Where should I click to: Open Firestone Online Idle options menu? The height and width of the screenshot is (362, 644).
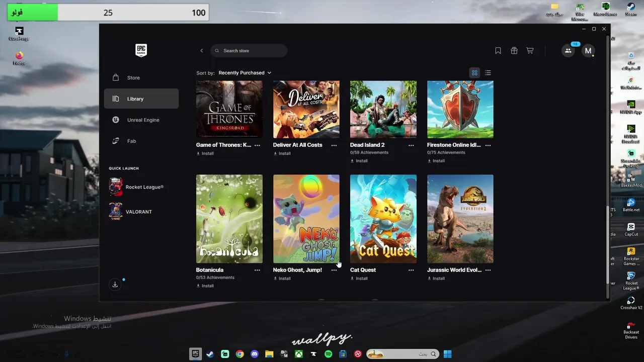488,145
